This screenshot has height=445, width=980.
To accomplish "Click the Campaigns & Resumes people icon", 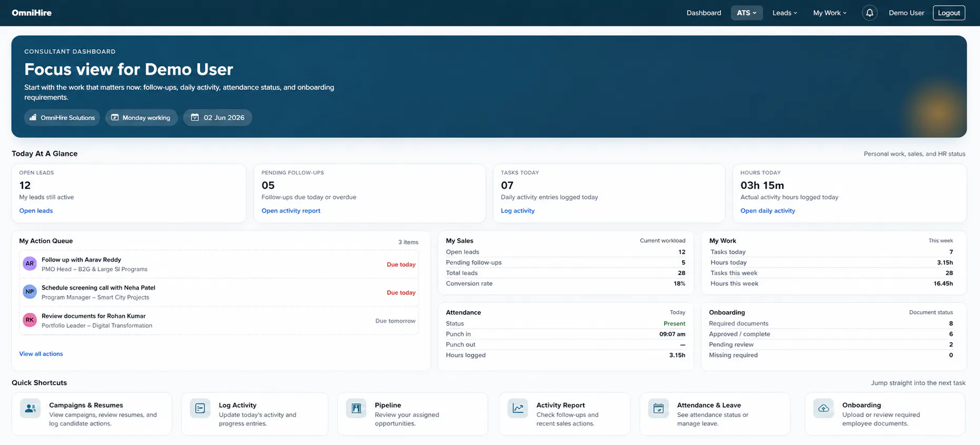I will tap(30, 408).
